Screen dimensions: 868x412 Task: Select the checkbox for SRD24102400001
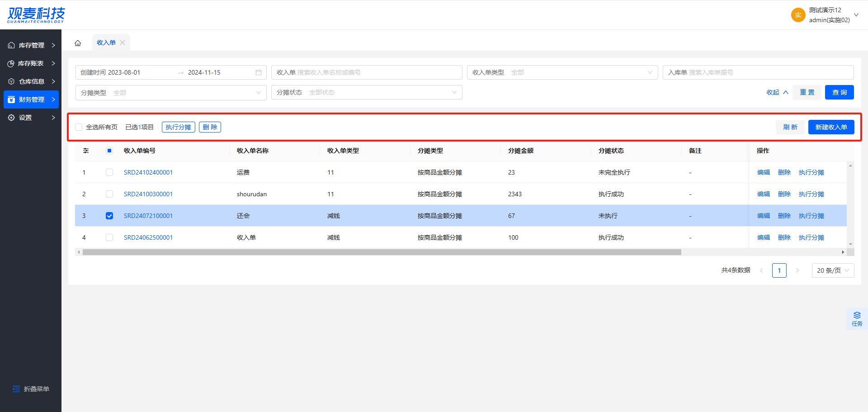pos(109,172)
